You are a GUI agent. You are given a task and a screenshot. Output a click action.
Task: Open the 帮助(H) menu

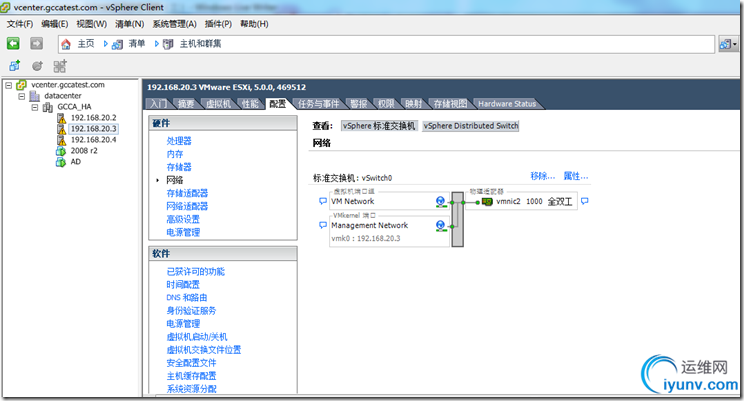[254, 24]
